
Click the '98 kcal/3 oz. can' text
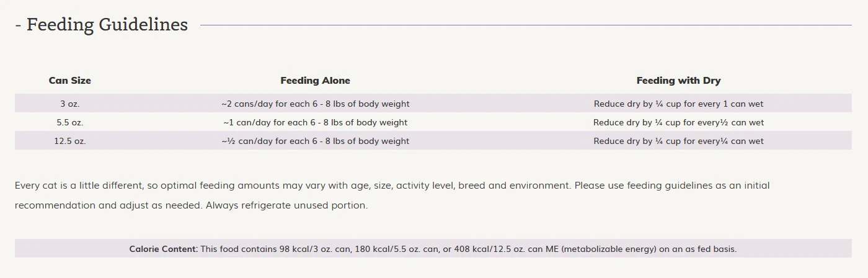(316, 249)
